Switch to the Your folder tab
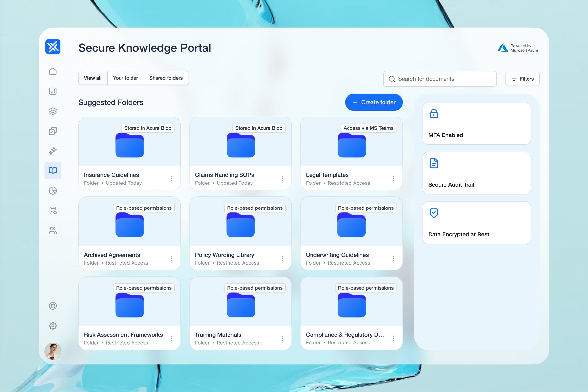588x392 pixels. pos(125,78)
